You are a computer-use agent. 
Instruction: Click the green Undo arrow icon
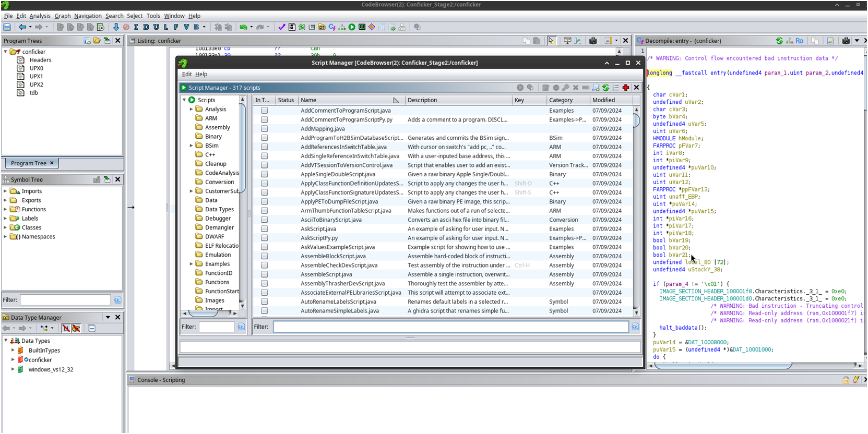click(243, 27)
